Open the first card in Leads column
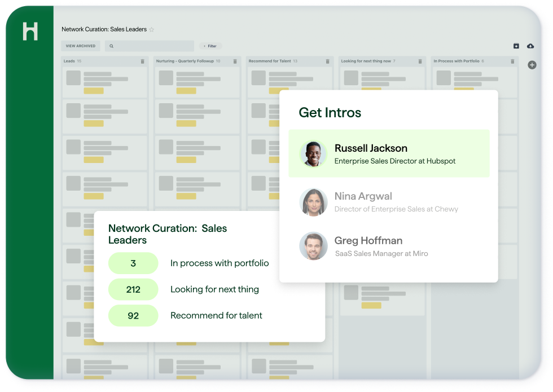Image resolution: width=553 pixels, height=392 pixels. click(x=105, y=82)
